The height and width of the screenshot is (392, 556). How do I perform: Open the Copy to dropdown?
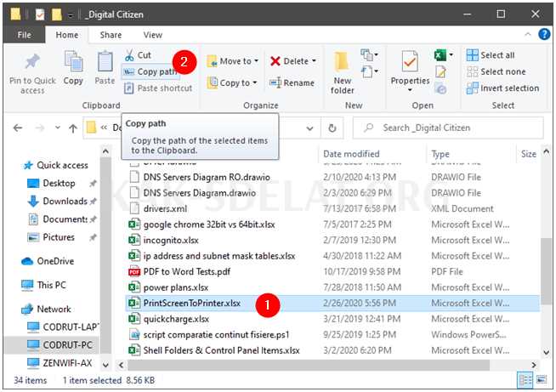232,83
